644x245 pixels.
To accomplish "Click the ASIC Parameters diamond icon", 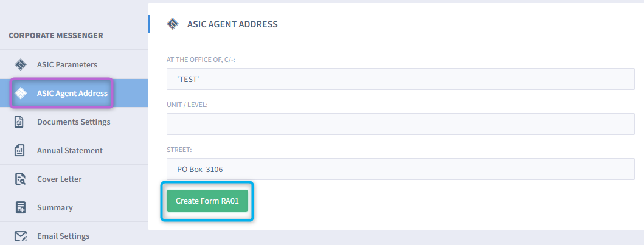I will tap(21, 65).
